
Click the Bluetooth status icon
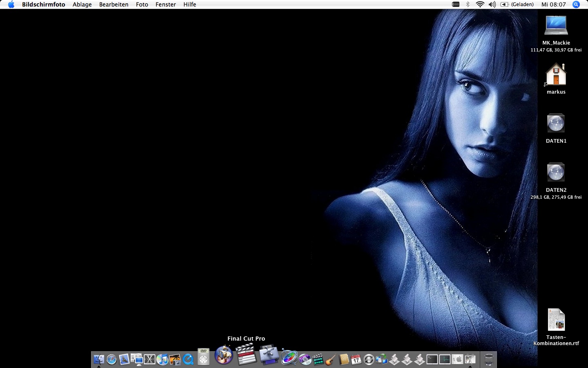(468, 4)
